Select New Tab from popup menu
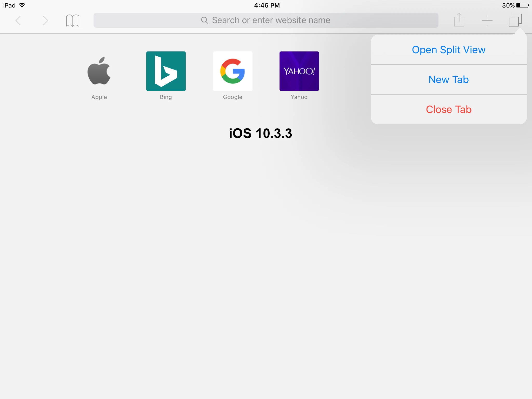 pos(449,79)
